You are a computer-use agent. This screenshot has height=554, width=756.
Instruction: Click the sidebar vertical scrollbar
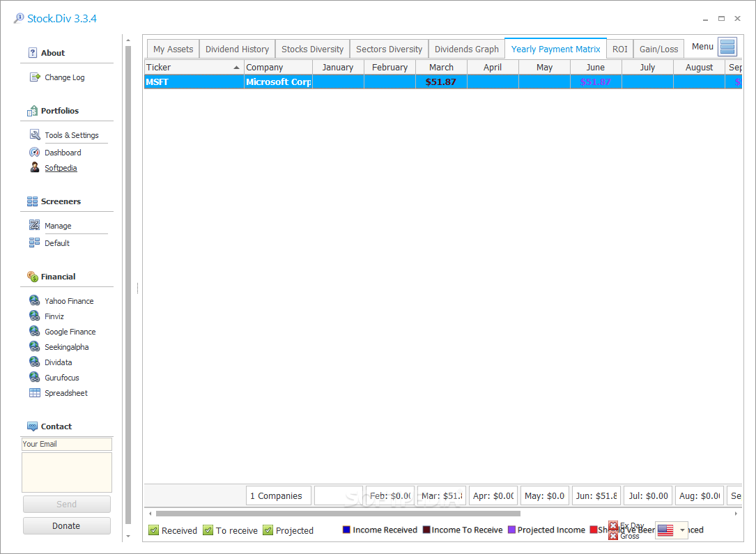coord(128,284)
